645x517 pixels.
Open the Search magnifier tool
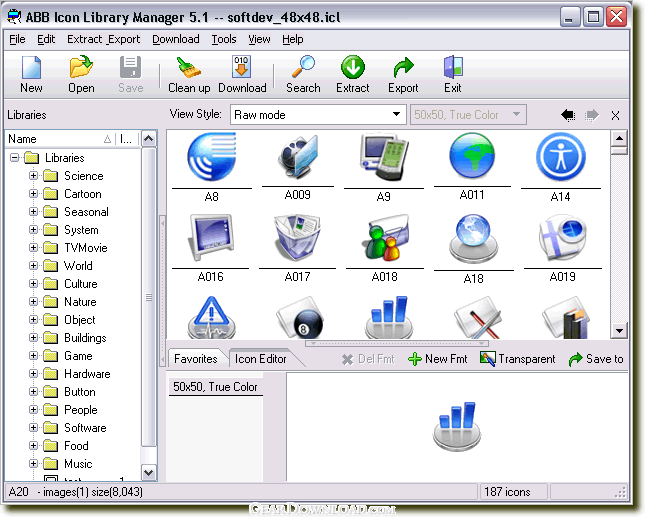click(303, 68)
